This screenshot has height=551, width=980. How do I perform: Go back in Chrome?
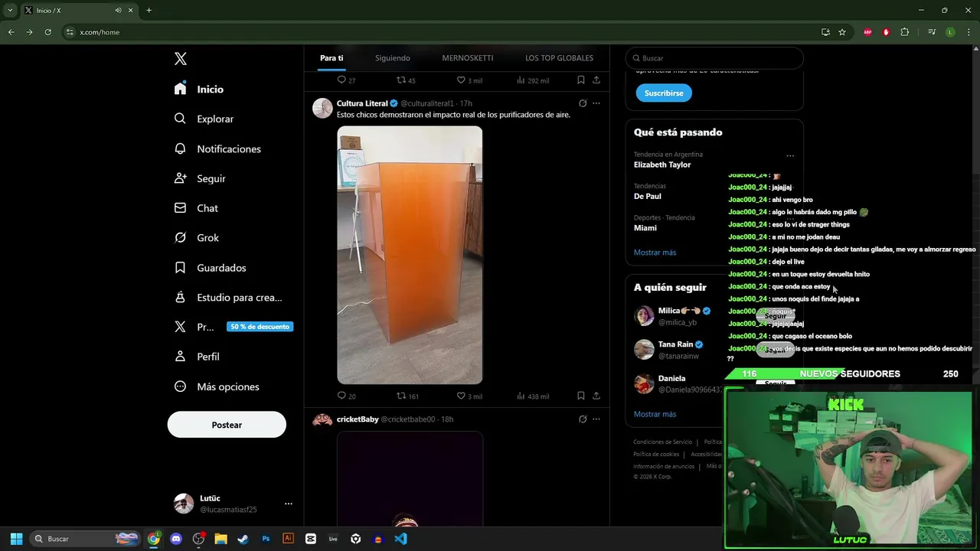tap(11, 32)
